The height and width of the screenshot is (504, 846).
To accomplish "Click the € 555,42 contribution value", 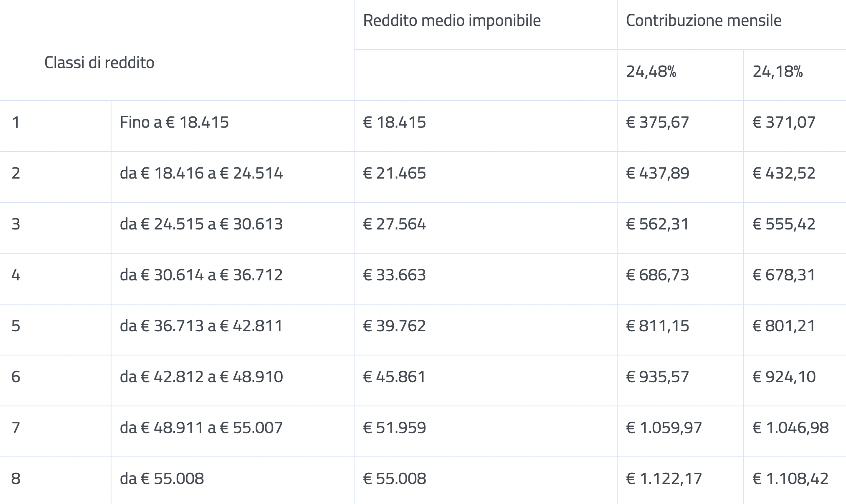I will coord(784,224).
